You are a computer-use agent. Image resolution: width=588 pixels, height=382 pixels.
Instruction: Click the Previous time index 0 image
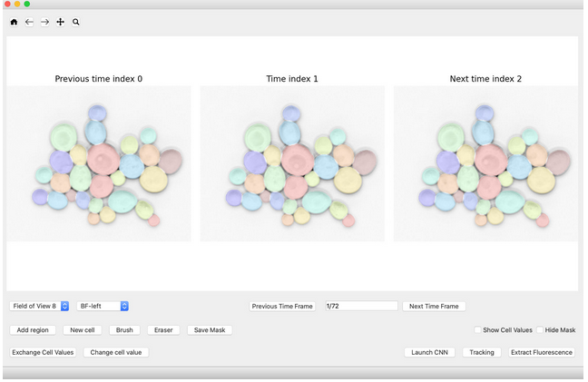pyautogui.click(x=99, y=164)
